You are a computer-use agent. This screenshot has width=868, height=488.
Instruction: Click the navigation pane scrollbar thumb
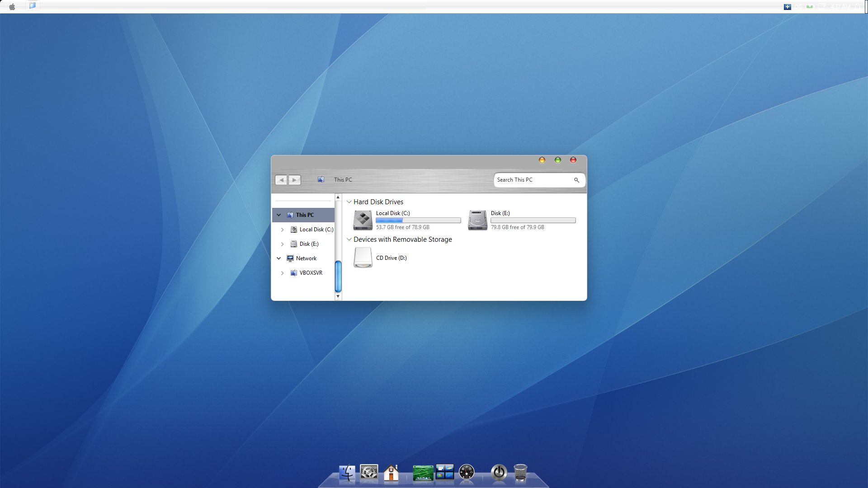tap(338, 277)
